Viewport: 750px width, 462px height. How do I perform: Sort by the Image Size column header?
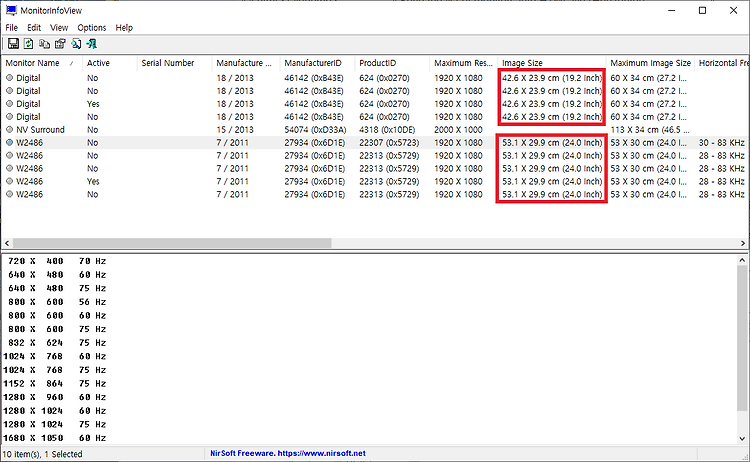pos(551,63)
